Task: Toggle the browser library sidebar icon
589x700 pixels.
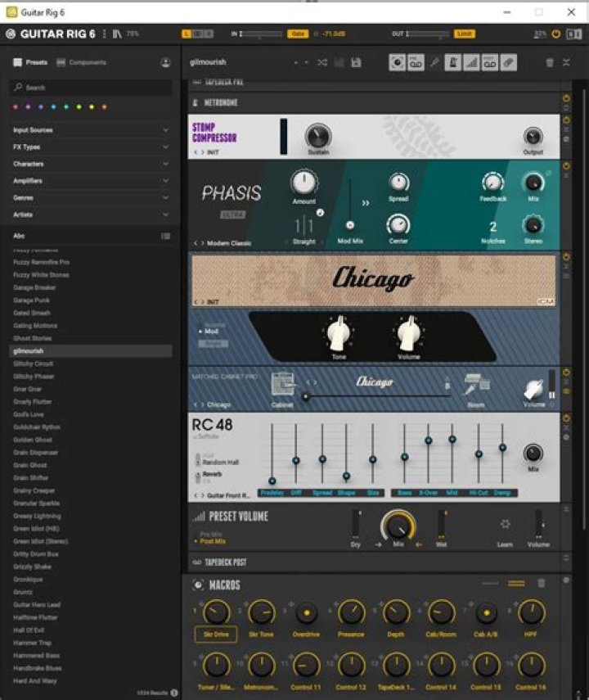Action: [x=117, y=34]
